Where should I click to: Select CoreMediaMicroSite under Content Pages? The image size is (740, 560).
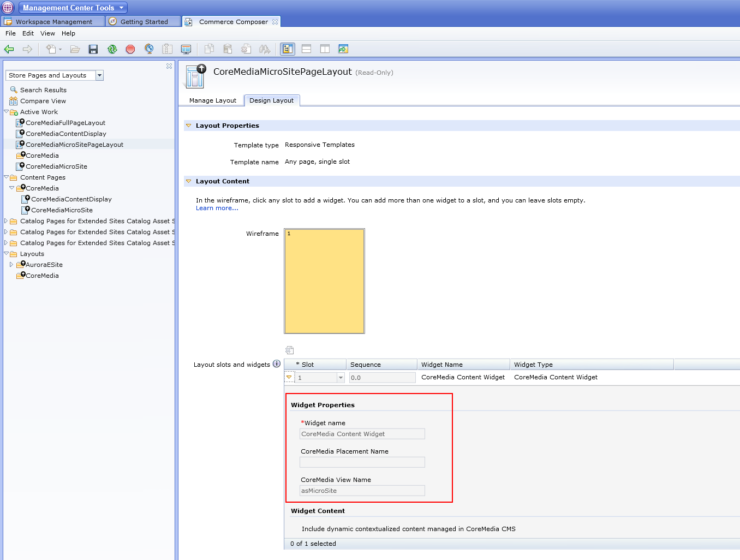point(62,210)
